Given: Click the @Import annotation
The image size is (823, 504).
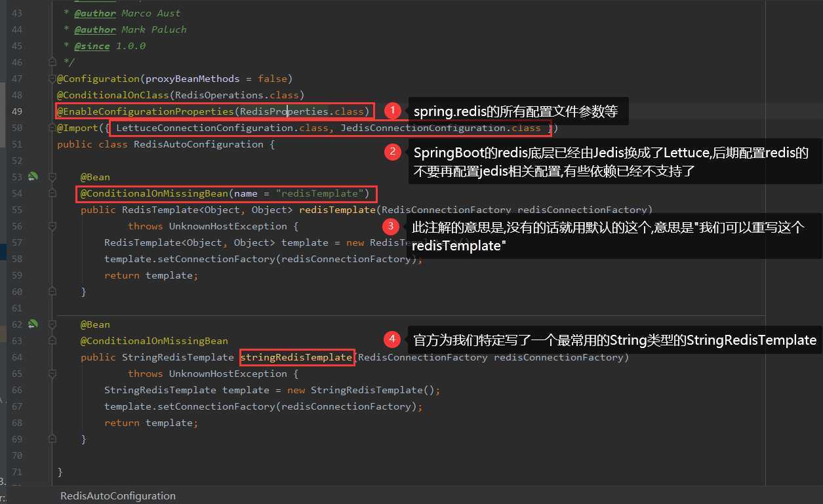Looking at the screenshot, I should 77,128.
